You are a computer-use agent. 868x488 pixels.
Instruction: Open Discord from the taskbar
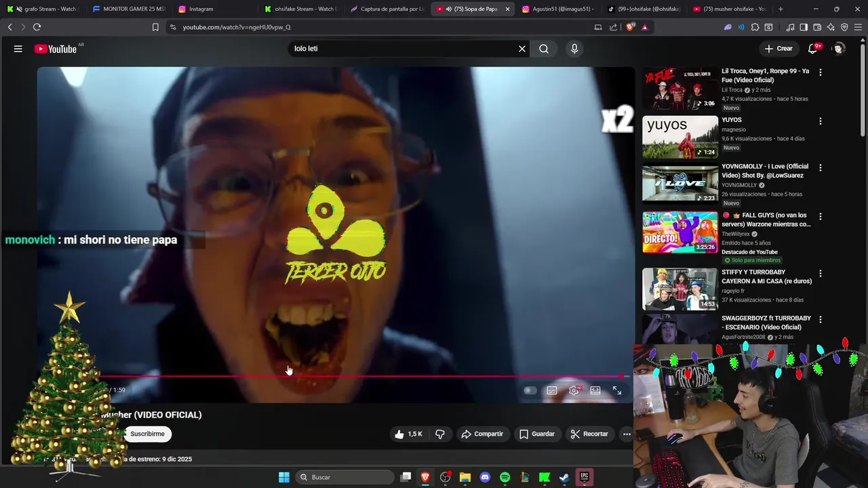tap(485, 477)
